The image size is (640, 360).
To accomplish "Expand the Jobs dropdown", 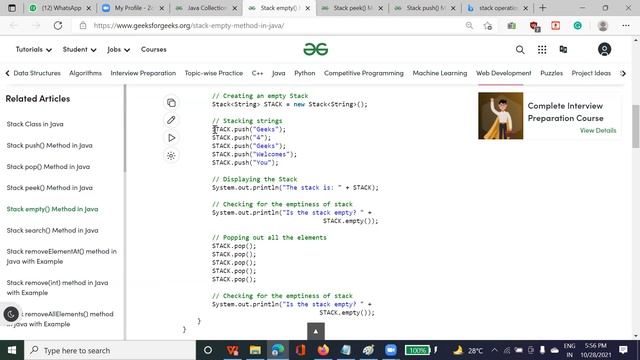I will pyautogui.click(x=118, y=49).
